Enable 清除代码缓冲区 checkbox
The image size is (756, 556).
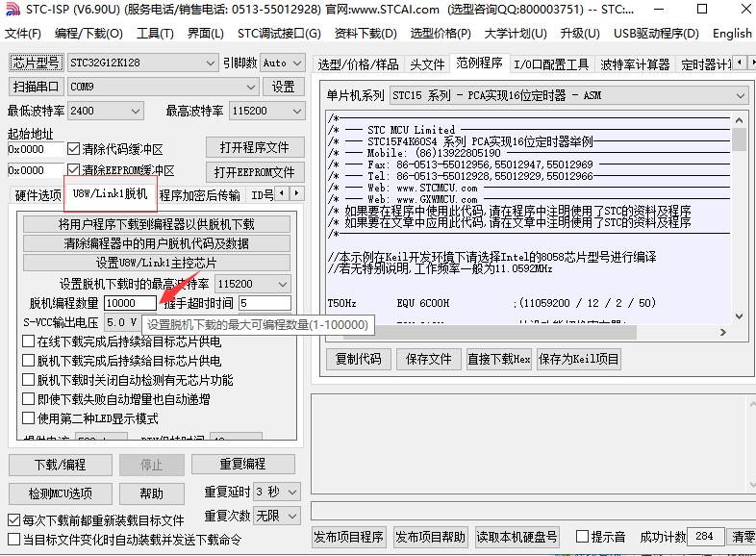tap(74, 149)
